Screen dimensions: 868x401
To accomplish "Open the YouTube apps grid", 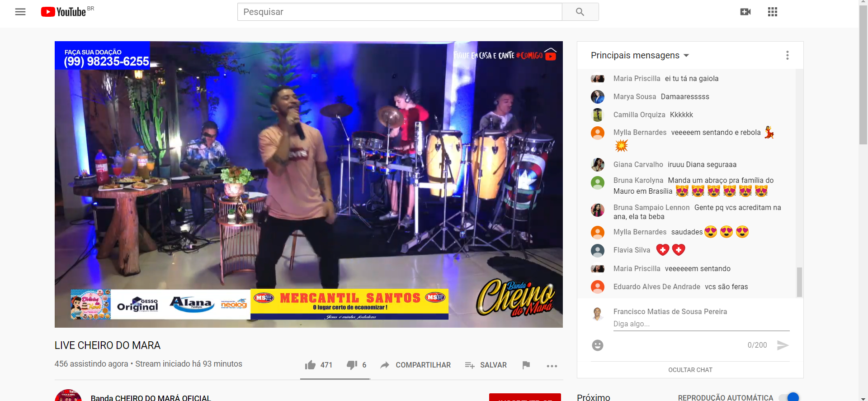I will click(773, 12).
